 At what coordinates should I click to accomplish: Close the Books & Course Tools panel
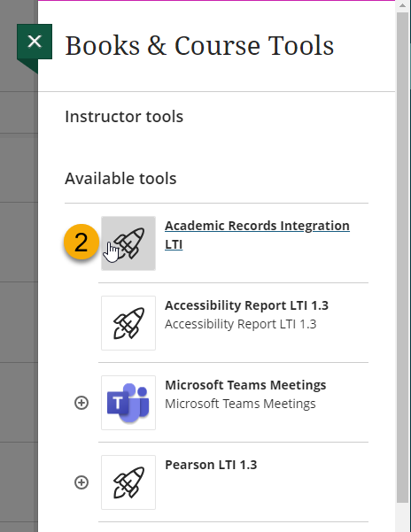(35, 42)
